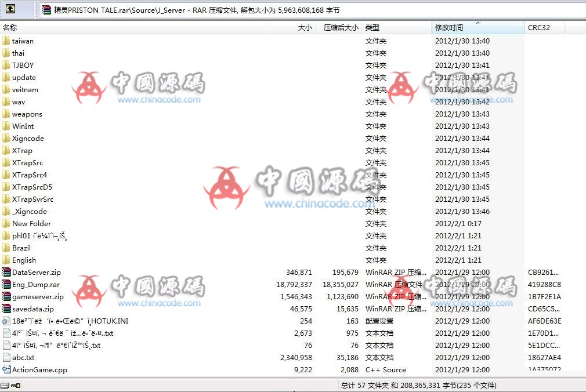Open the New Folder directory
586x392 pixels.
32,223
